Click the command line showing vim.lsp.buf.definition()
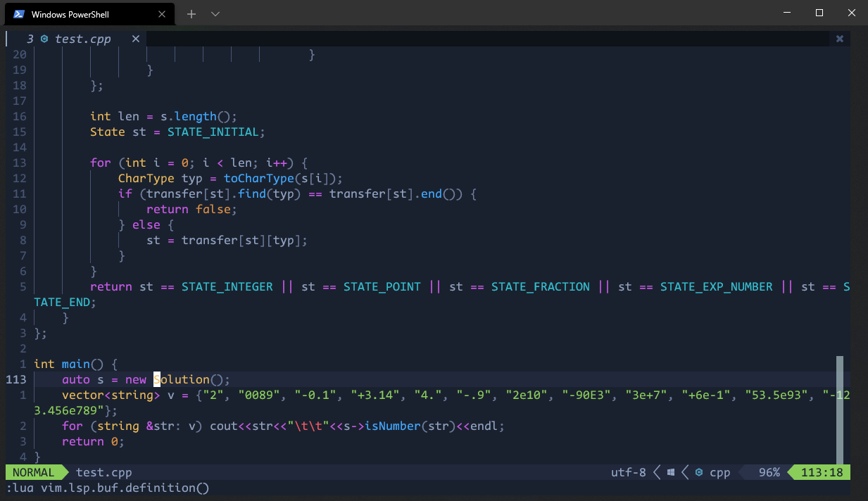868x501 pixels. pyautogui.click(x=108, y=488)
